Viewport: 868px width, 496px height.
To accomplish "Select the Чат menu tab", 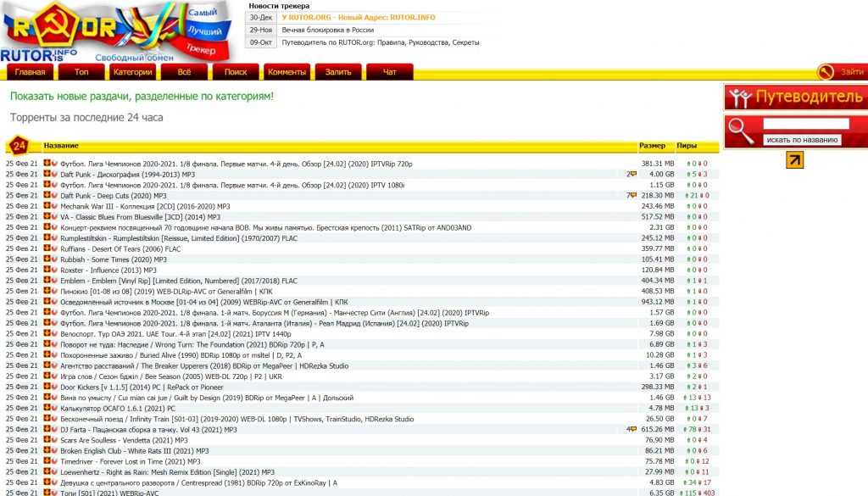I will pyautogui.click(x=390, y=72).
